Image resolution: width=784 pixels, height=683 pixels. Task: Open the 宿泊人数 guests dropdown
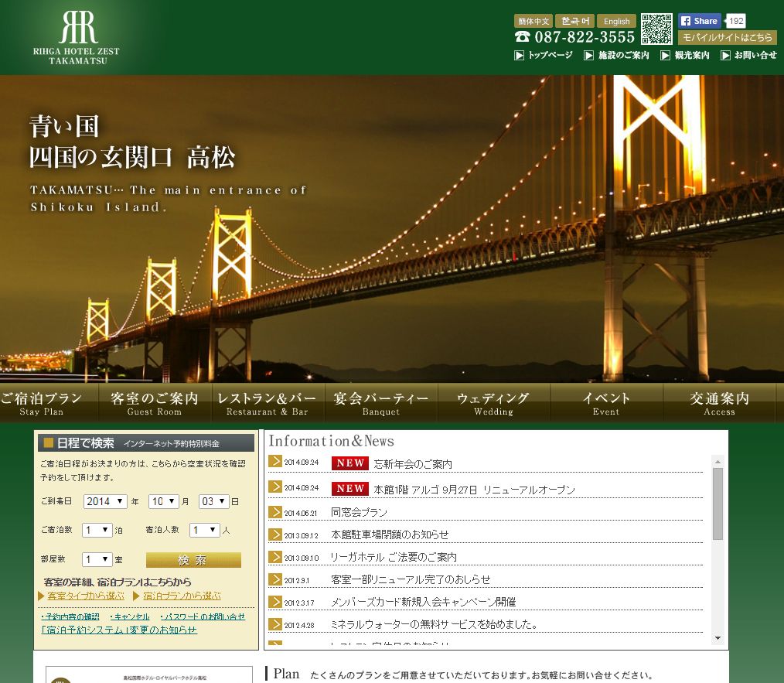tap(204, 530)
